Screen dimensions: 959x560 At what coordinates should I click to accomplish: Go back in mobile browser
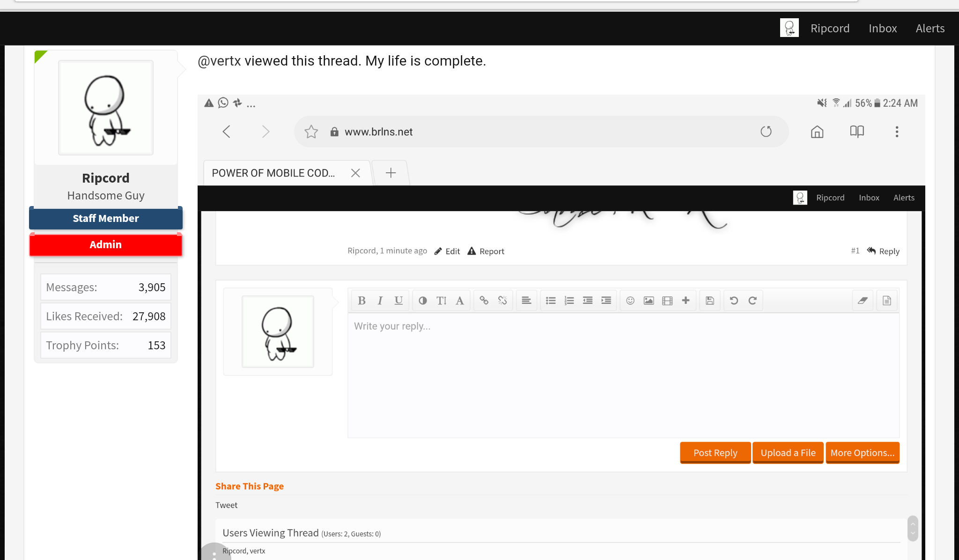coord(227,132)
